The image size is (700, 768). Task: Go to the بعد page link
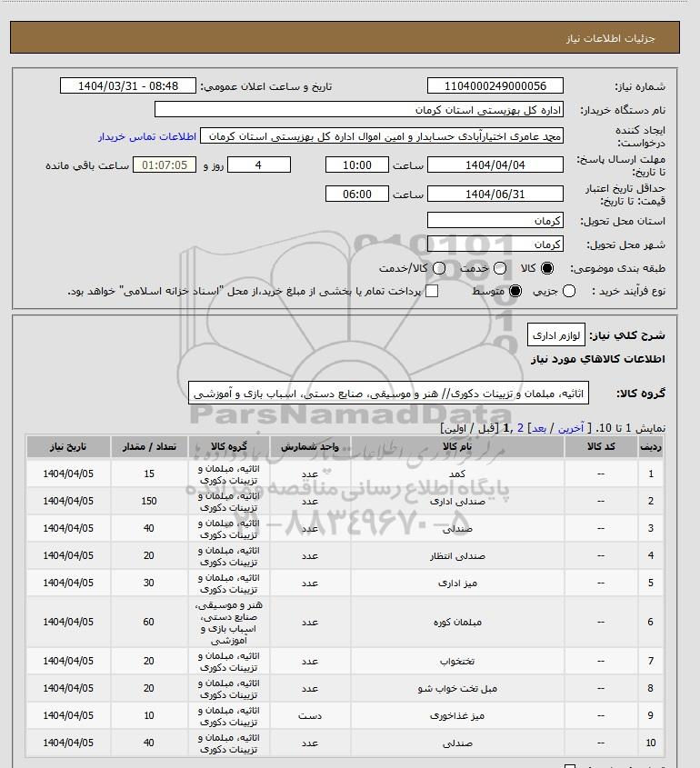coord(539,428)
